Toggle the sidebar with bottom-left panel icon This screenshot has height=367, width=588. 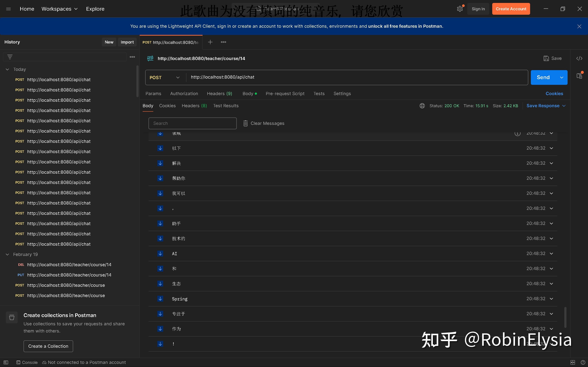(6, 362)
